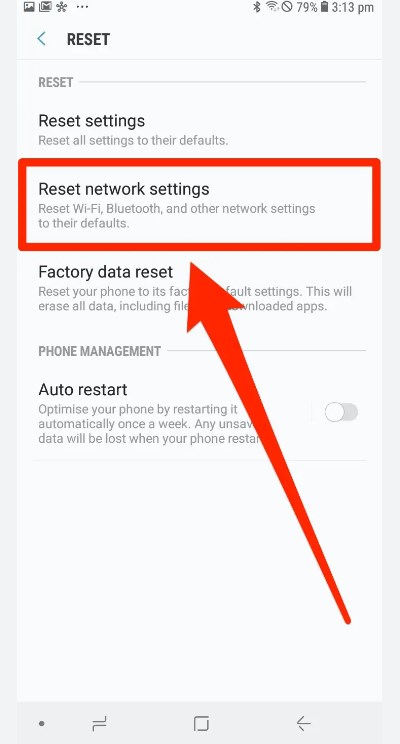
Task: Tap the Wi-Fi signal status icon
Action: (x=272, y=6)
